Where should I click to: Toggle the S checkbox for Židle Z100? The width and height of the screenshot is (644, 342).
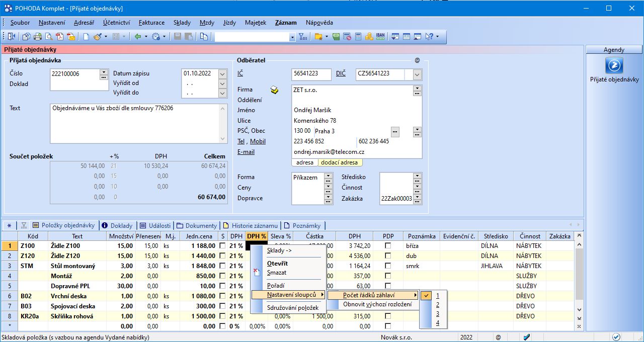point(223,246)
